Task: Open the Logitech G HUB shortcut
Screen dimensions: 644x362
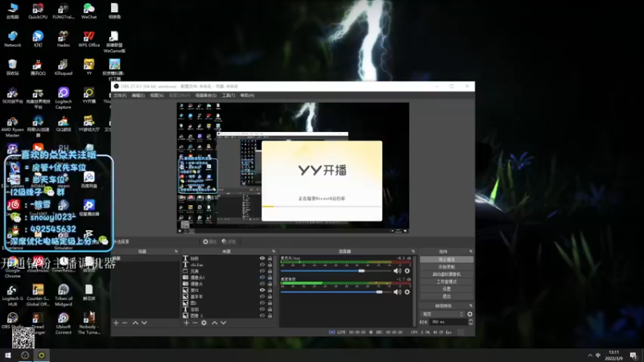Action: (12, 295)
